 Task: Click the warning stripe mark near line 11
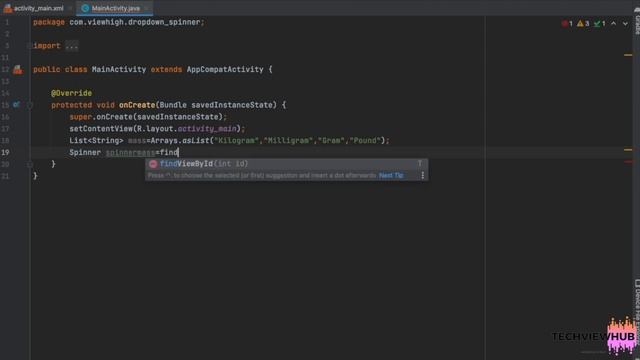628,55
